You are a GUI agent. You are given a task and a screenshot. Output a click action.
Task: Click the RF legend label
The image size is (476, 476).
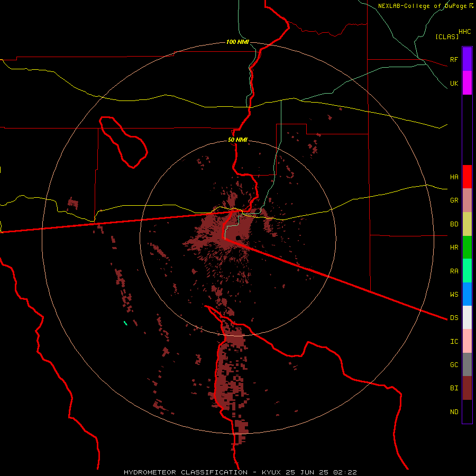coord(454,59)
